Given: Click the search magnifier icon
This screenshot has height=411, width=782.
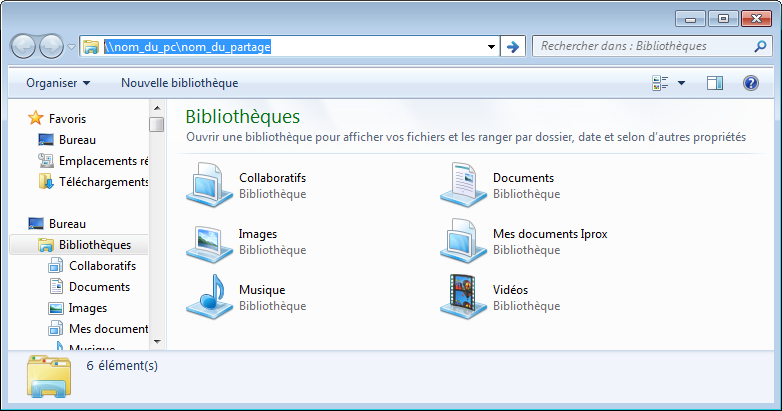Looking at the screenshot, I should tap(759, 46).
